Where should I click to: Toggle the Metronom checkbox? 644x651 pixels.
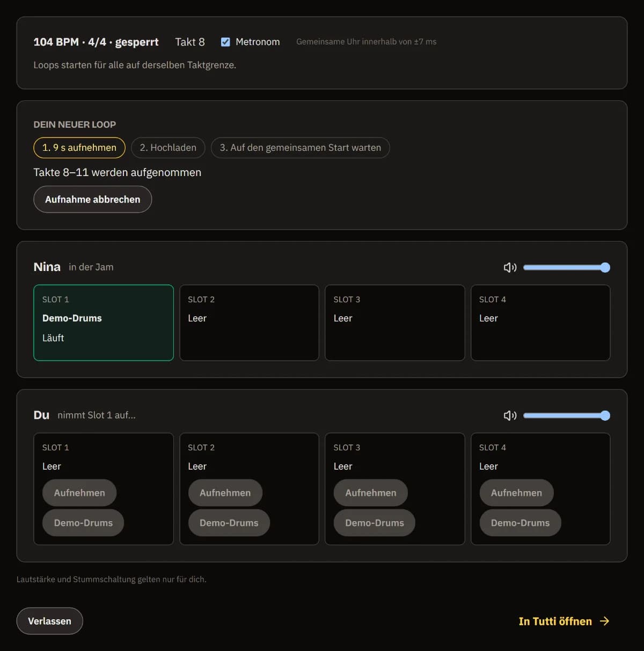(225, 42)
